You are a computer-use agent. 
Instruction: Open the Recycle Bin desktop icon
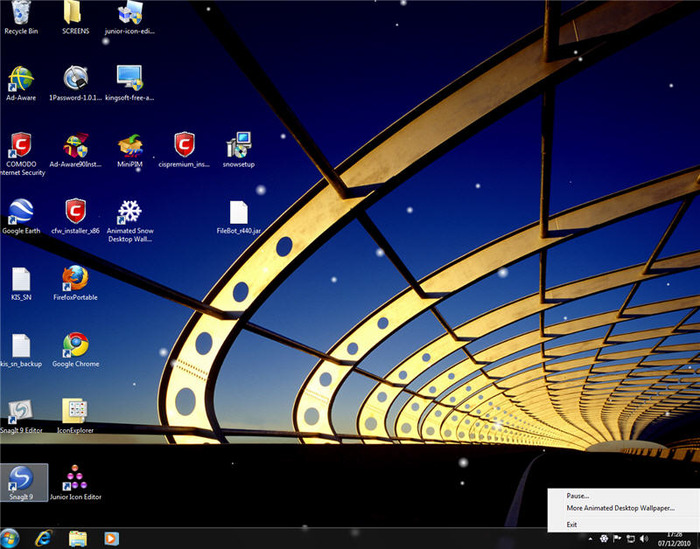[x=20, y=14]
